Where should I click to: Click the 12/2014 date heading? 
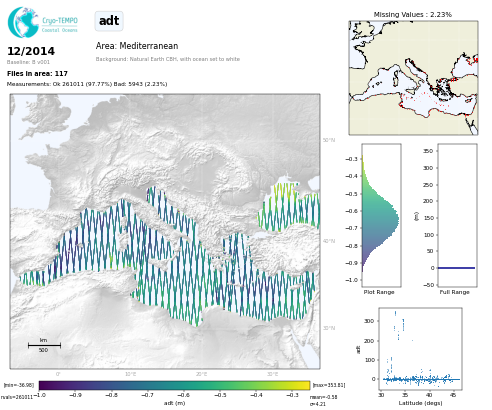(31, 51)
